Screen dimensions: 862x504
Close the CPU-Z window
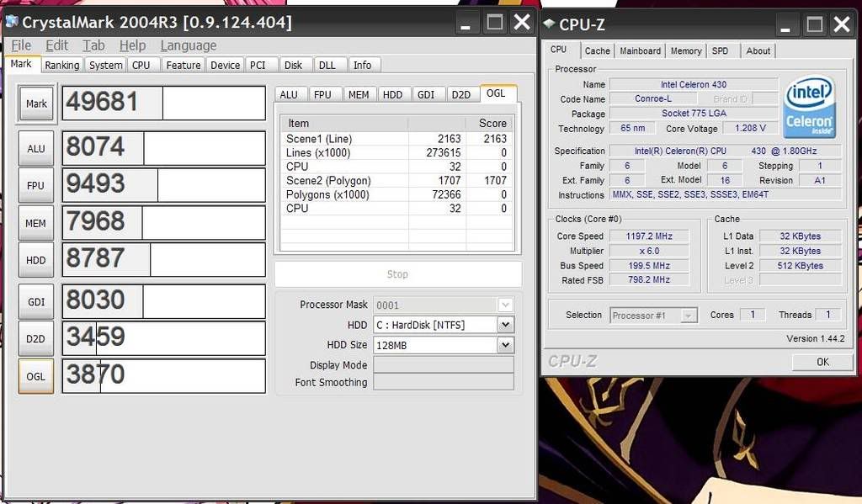coord(842,24)
